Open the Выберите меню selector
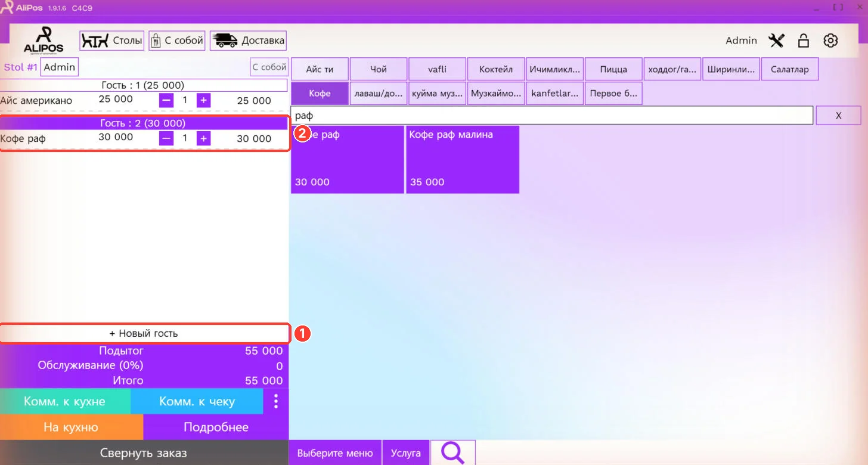Viewport: 868px width, 465px height. tap(335, 453)
